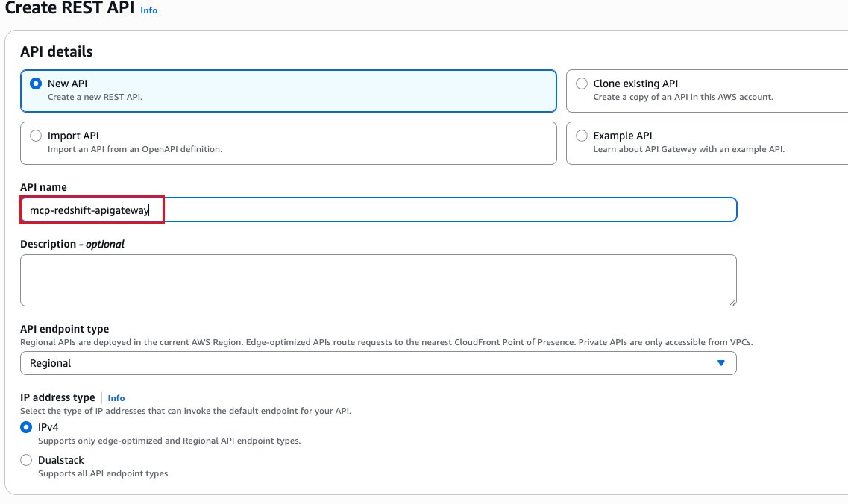Click the Clone existing API card description
The width and height of the screenshot is (848, 504).
click(x=683, y=98)
